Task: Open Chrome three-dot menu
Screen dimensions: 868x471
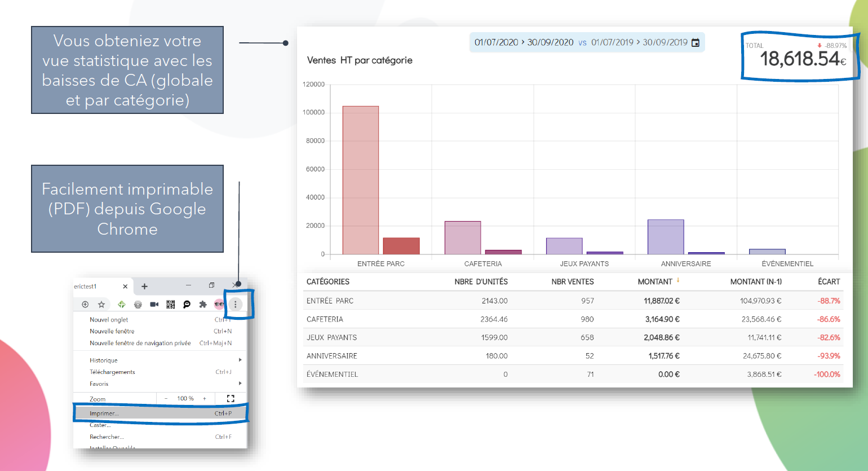Action: (236, 305)
